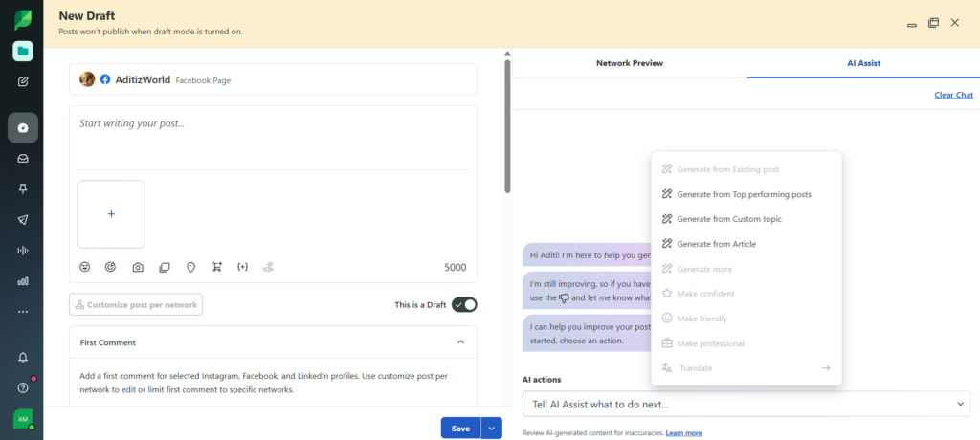980x440 pixels.
Task: Click the Sprout Social leaf logo
Action: coord(23,20)
